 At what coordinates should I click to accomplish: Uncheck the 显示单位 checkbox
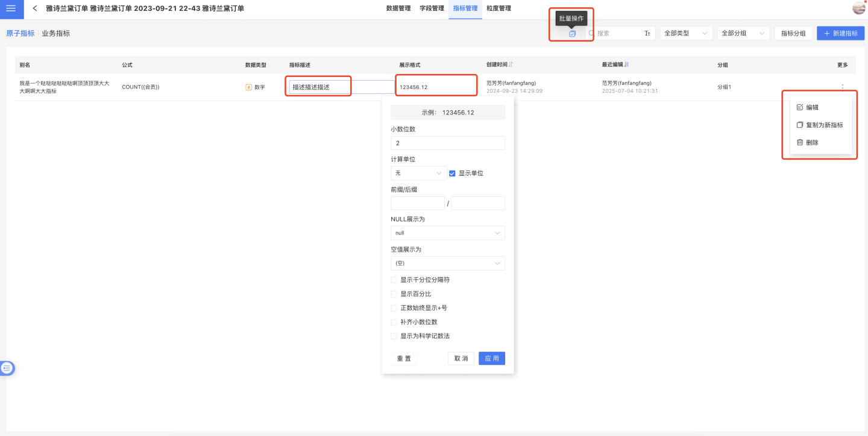point(452,173)
